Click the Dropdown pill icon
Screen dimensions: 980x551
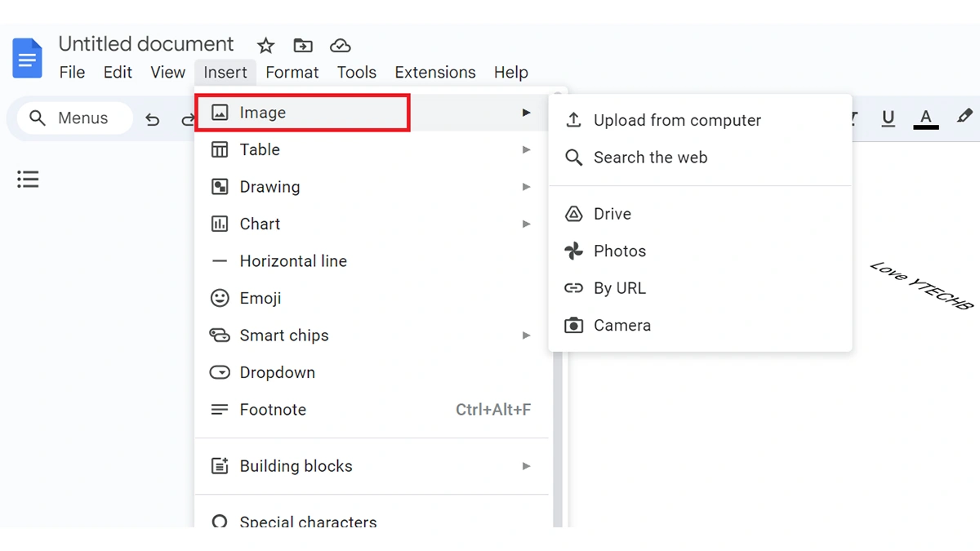point(220,372)
